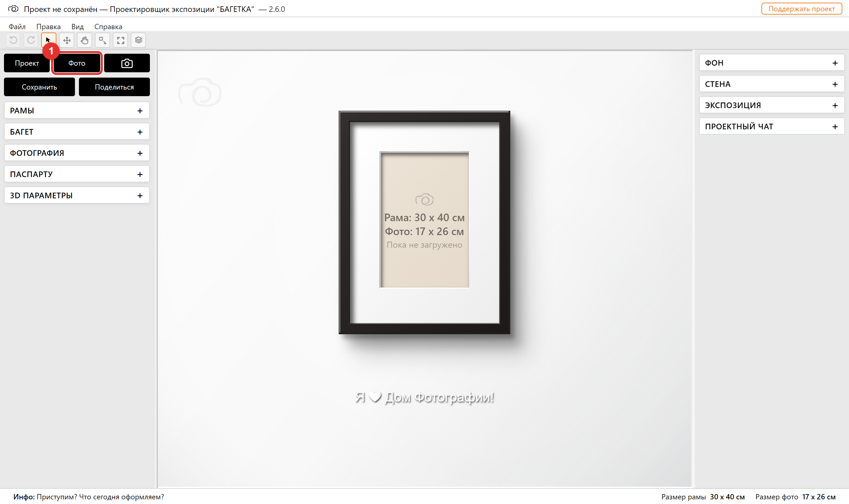Screen dimensions: 849x504
Task: Click the 'Я ❤ Дом Фотографии!' caption
Action: pos(424,397)
